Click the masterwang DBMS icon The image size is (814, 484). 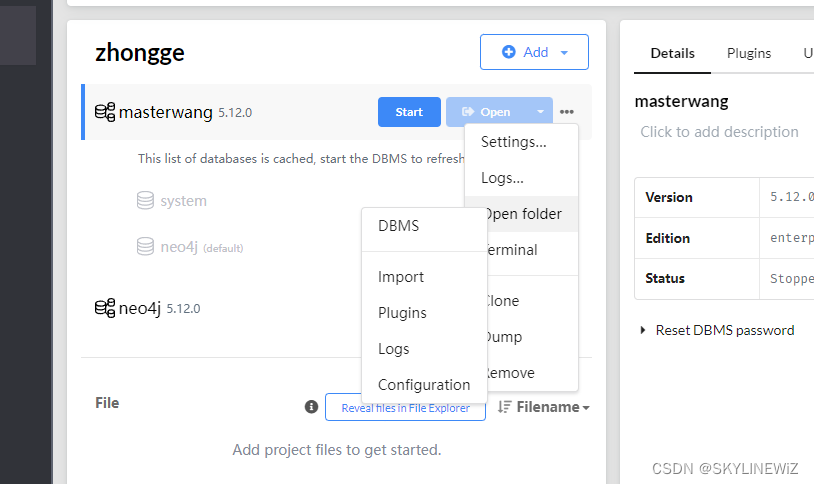[x=105, y=112]
